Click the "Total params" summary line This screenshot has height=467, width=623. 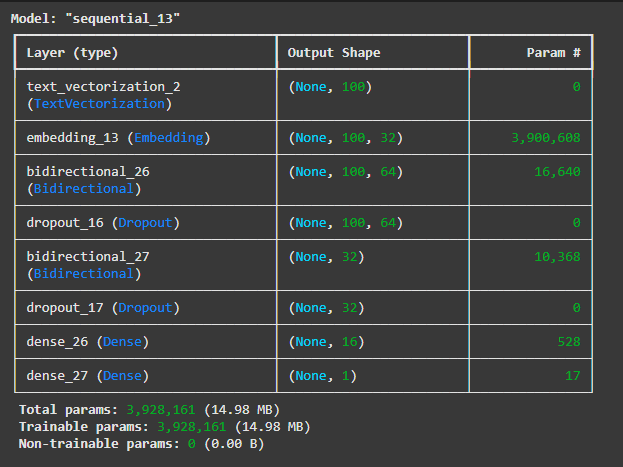[150, 410]
